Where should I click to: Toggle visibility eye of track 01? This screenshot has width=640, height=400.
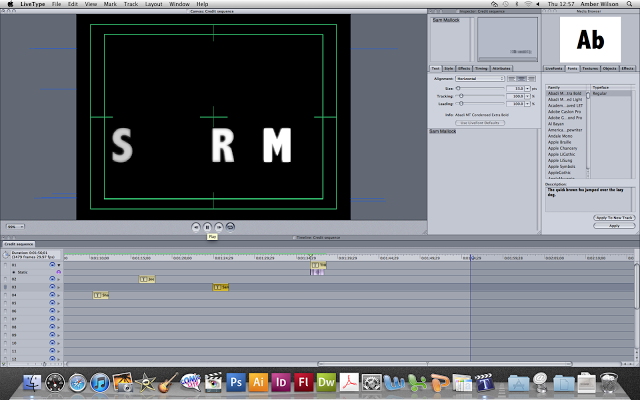point(52,264)
